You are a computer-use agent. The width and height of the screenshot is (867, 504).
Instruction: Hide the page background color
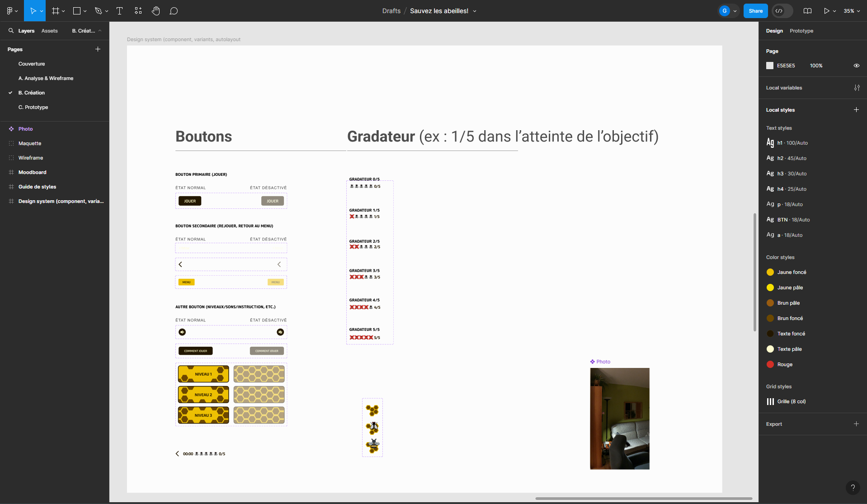[x=857, y=66]
